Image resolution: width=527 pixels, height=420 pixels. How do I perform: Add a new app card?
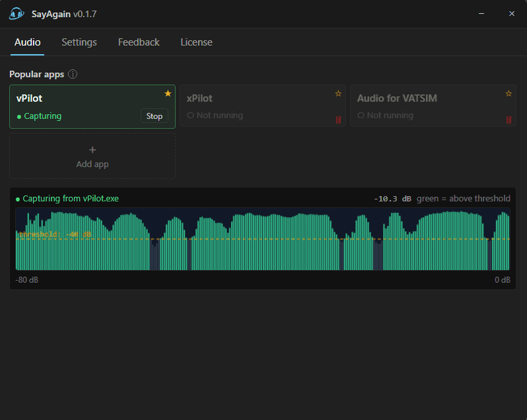pyautogui.click(x=92, y=157)
